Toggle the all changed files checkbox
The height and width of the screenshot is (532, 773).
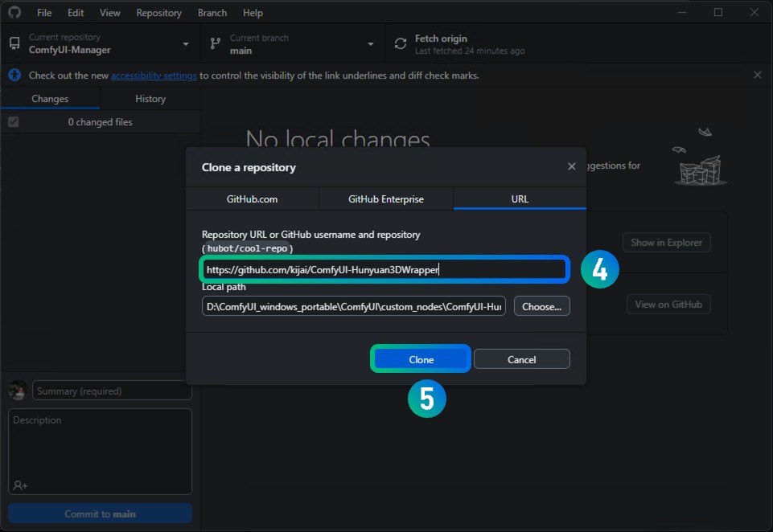pos(14,121)
